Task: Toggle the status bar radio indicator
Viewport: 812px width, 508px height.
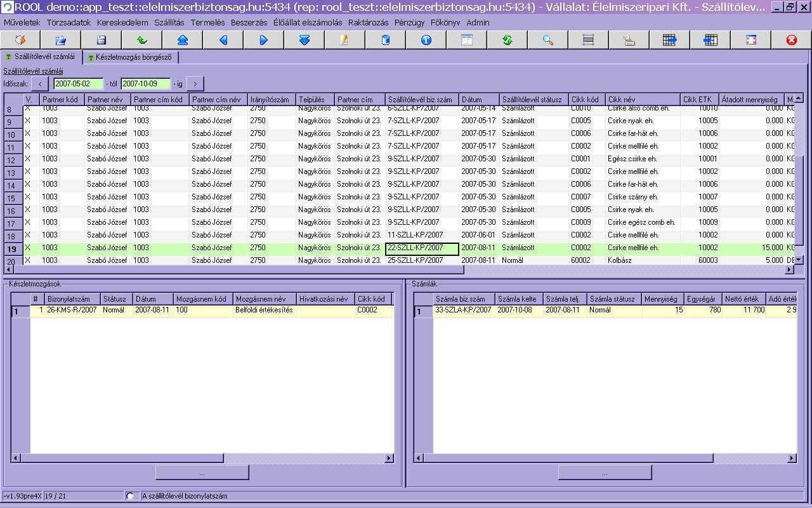Action: [x=131, y=496]
